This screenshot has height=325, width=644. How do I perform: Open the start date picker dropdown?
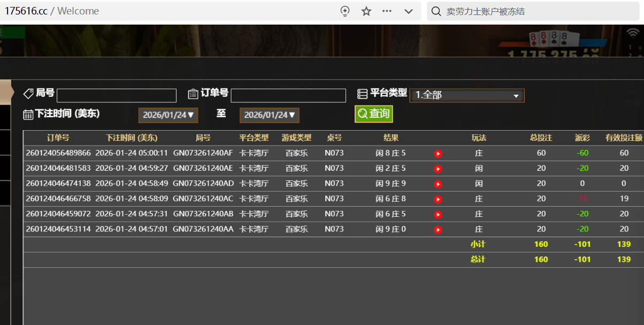click(168, 115)
